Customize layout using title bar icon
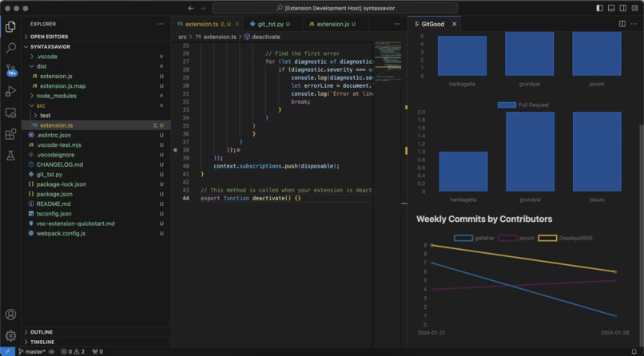Screen dimensions: 644x356 (x=634, y=8)
